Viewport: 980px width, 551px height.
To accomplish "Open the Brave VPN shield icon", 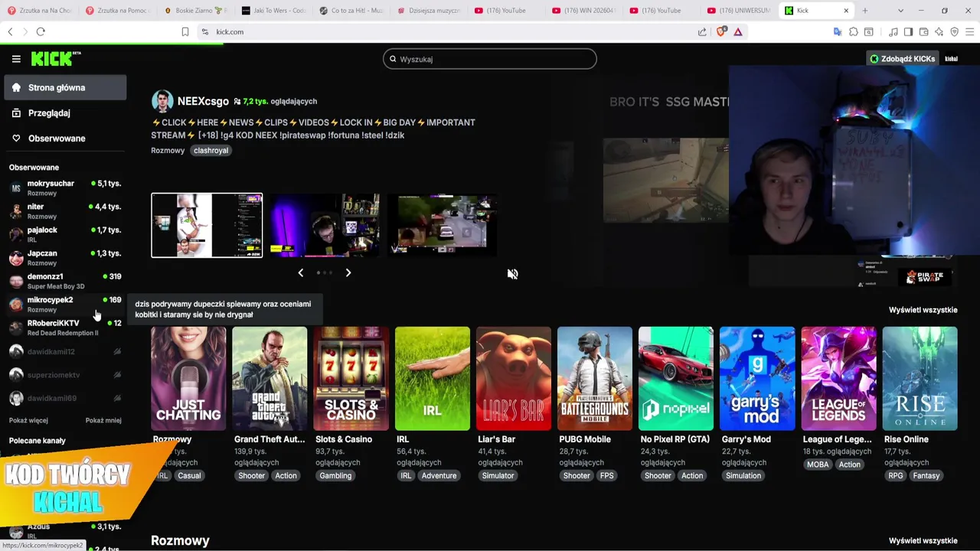I will pyautogui.click(x=954, y=31).
